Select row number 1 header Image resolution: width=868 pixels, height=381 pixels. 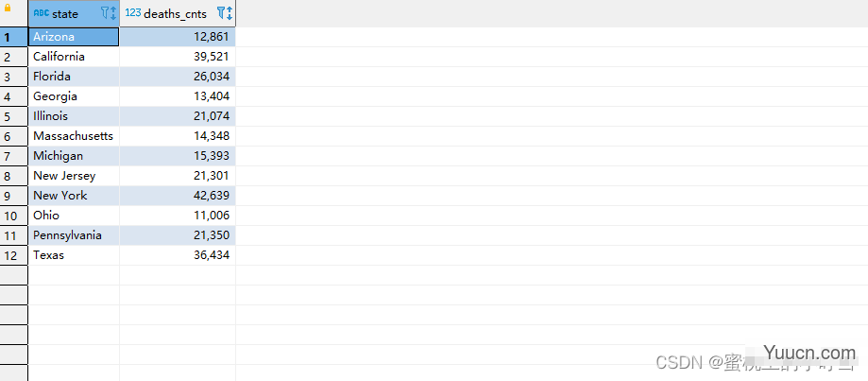click(14, 37)
